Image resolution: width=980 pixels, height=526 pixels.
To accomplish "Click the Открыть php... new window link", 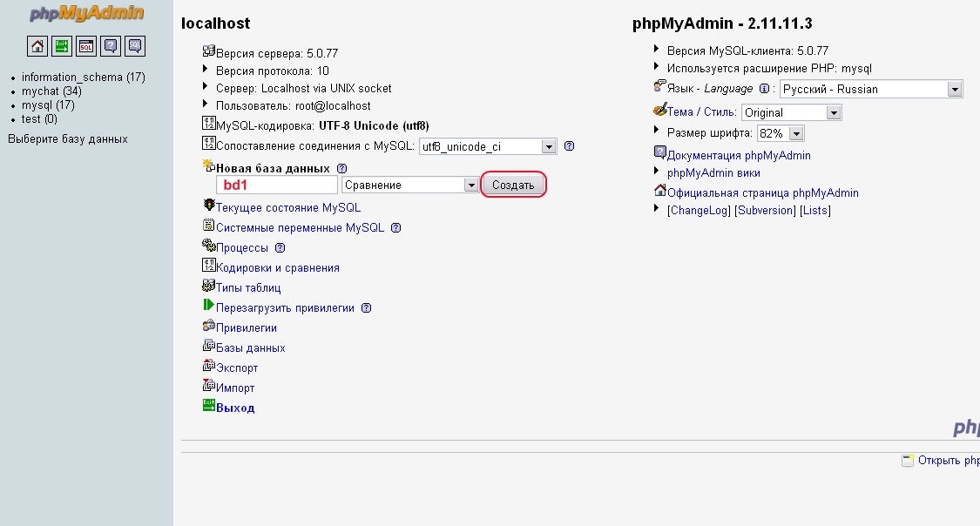I will tap(948, 461).
